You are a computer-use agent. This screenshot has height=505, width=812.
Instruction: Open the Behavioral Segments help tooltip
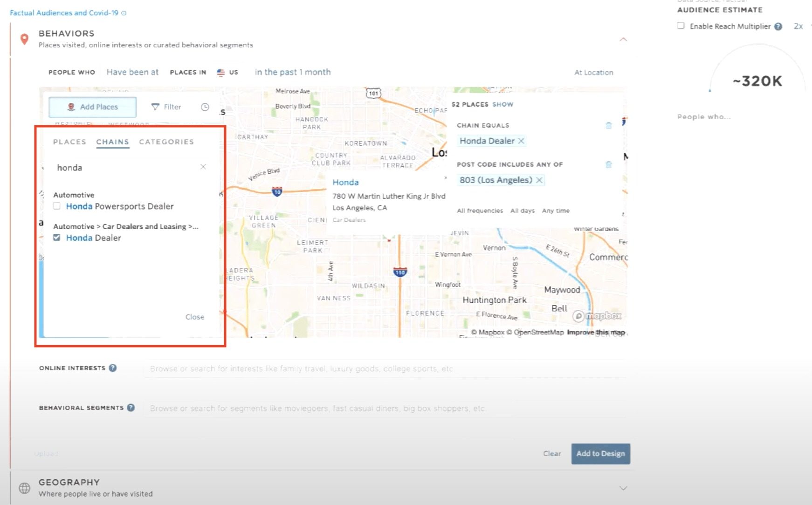point(131,408)
